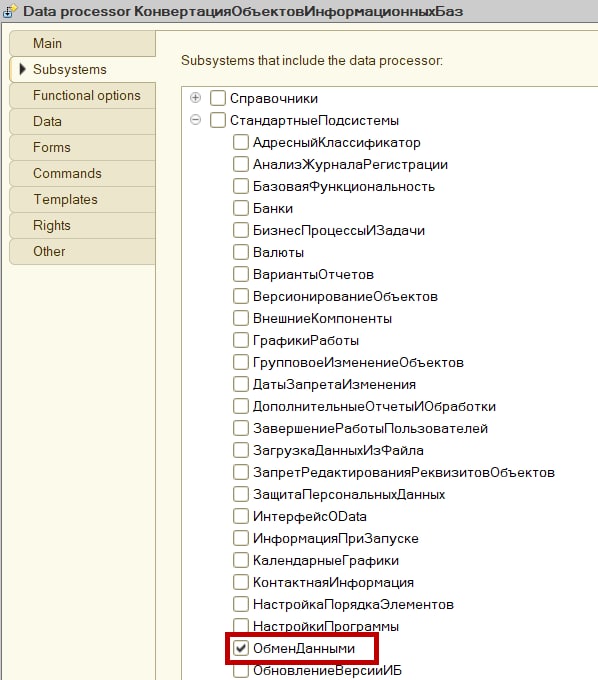Image resolution: width=598 pixels, height=680 pixels.
Task: Enable ГрафикиРаботы checkbox
Action: tap(241, 340)
